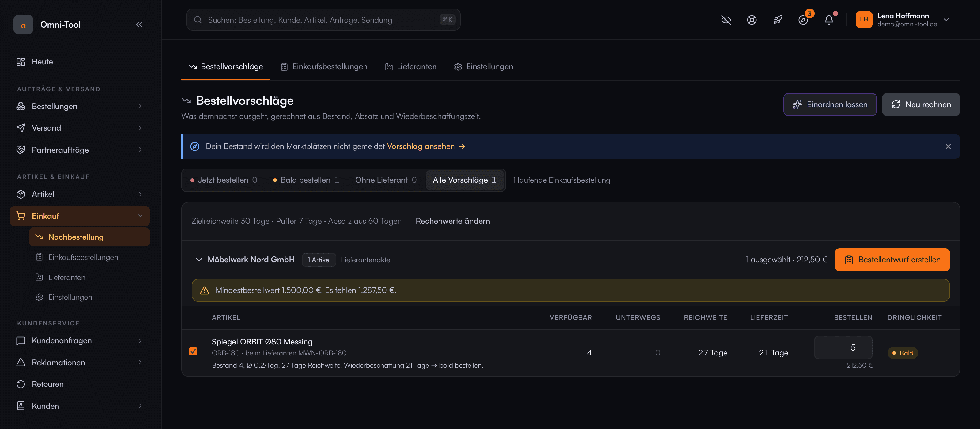Filter by Bald bestellen
980x429 pixels.
tap(306, 180)
